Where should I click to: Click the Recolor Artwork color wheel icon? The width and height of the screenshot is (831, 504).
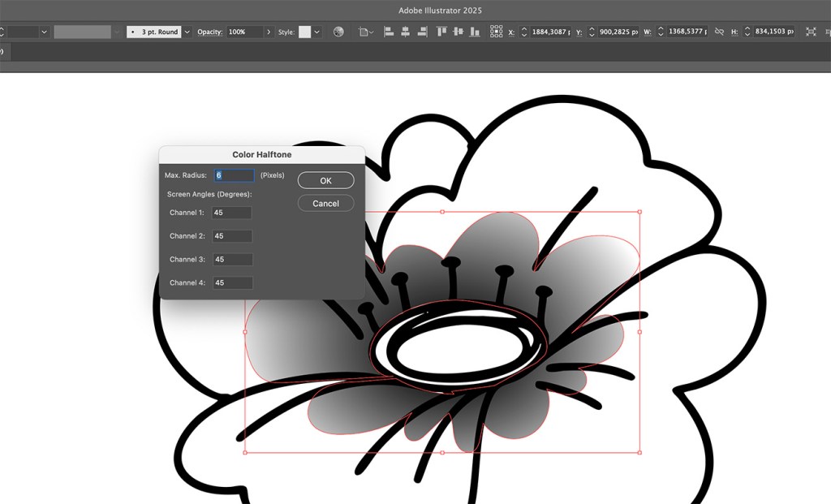(338, 32)
